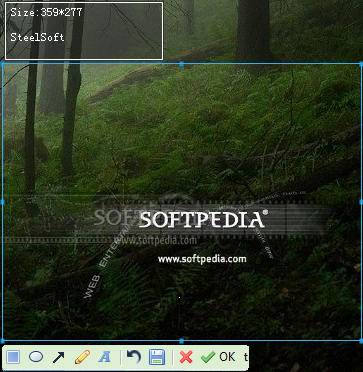Select the ellipse drawing tool
Image resolution: width=363 pixels, height=372 pixels.
36,357
